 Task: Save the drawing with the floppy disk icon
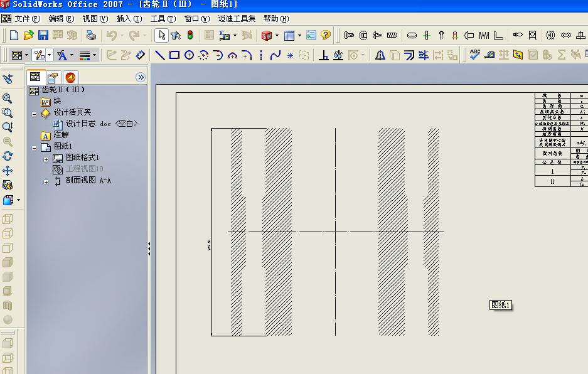point(43,35)
